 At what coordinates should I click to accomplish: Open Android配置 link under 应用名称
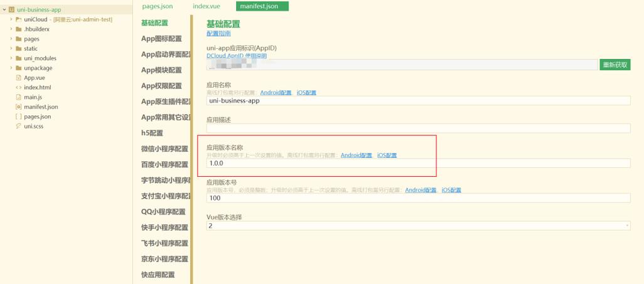pos(276,93)
